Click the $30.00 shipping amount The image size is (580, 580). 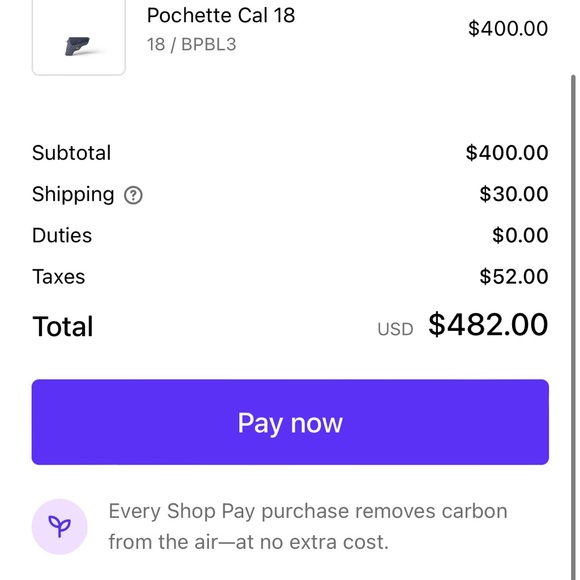click(x=514, y=194)
